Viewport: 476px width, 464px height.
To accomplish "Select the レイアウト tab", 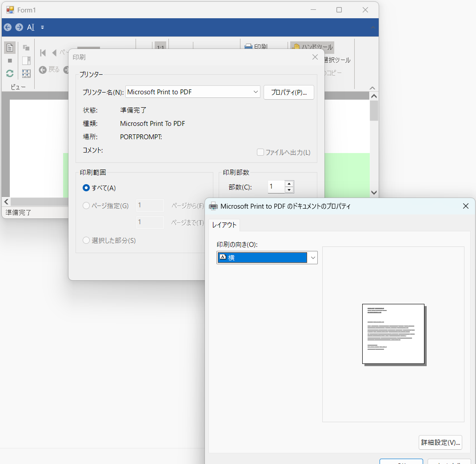I will click(x=224, y=225).
